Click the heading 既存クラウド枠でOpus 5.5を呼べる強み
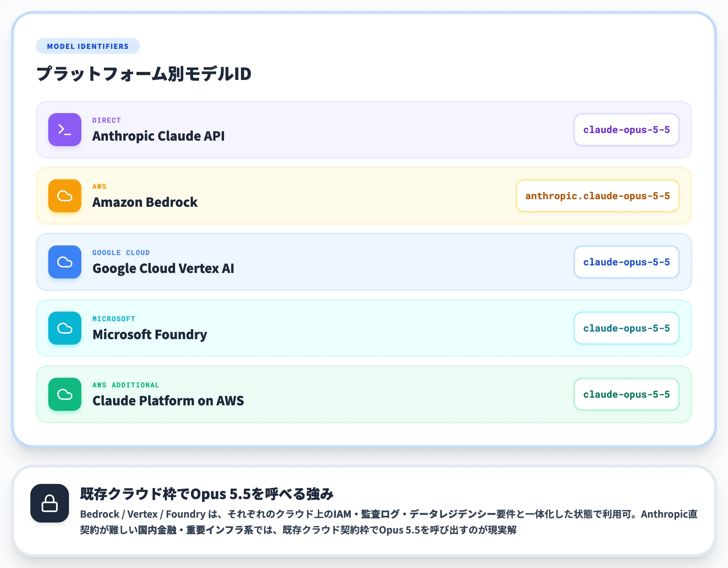Viewport: 728px width, 568px height. tap(207, 494)
